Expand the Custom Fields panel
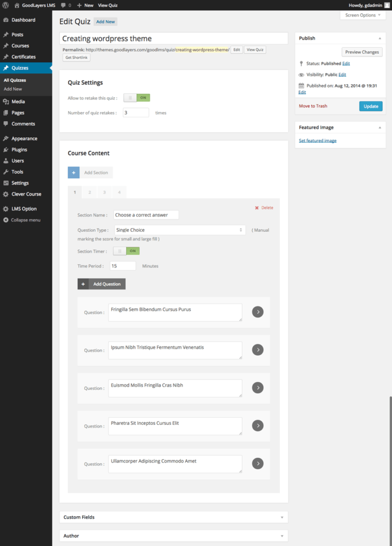The image size is (392, 546). pyautogui.click(x=173, y=517)
